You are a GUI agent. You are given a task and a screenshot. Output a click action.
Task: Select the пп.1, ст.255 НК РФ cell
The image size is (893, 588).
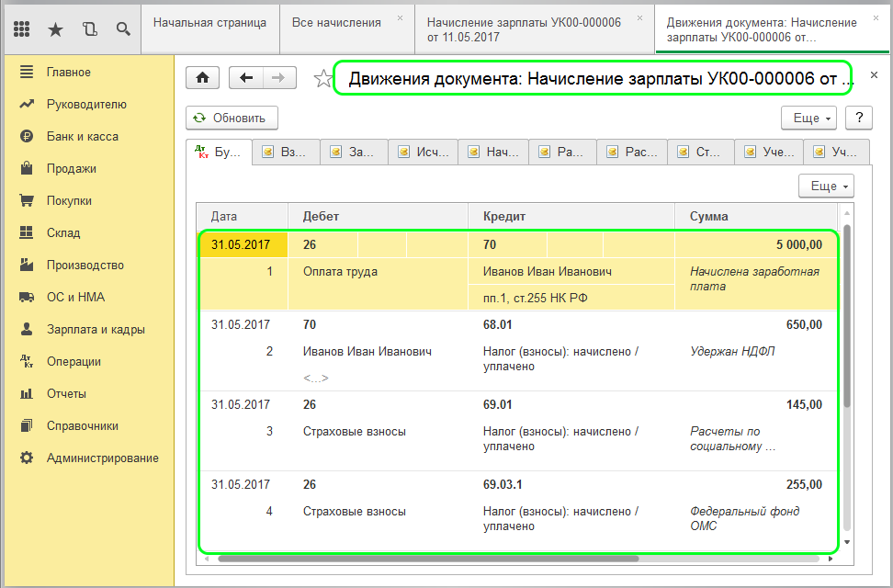tap(571, 298)
